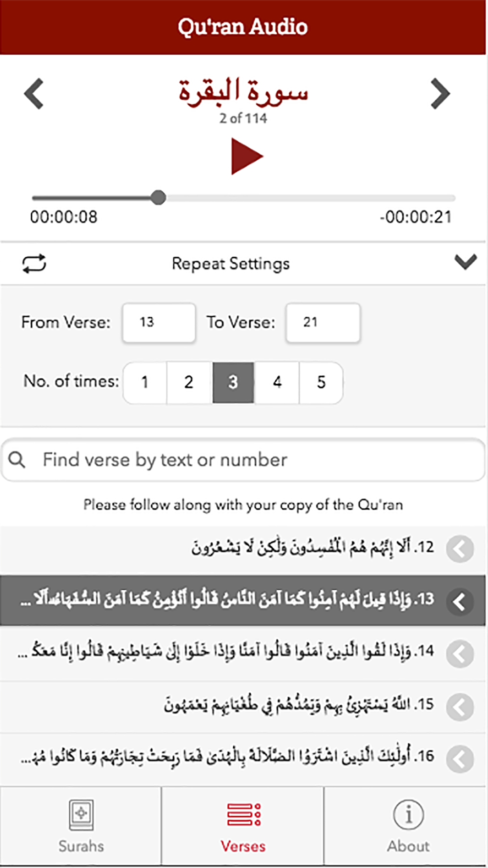Tap the arrow icon on verse 14
488x868 pixels.
pyautogui.click(x=460, y=654)
